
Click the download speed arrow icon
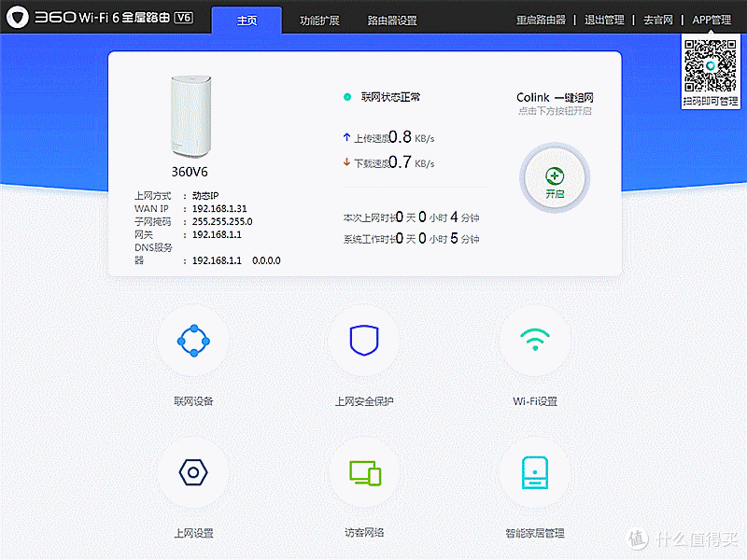point(346,162)
